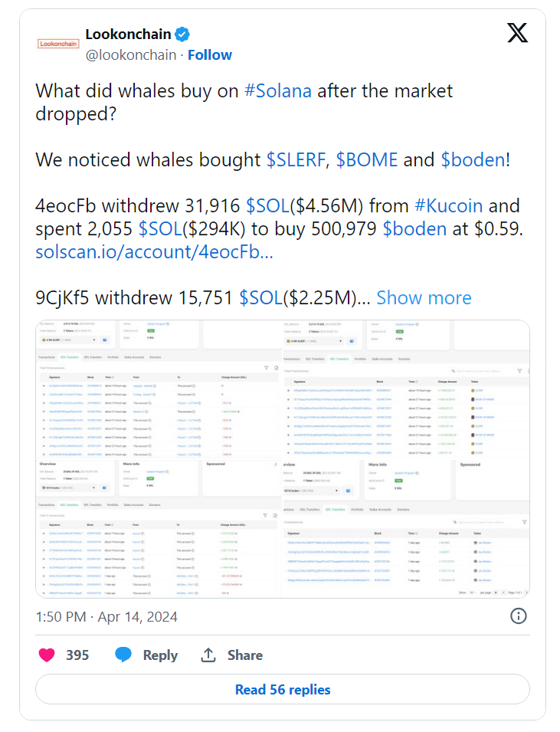
Task: Open the #Kucoin hashtag
Action: (448, 206)
